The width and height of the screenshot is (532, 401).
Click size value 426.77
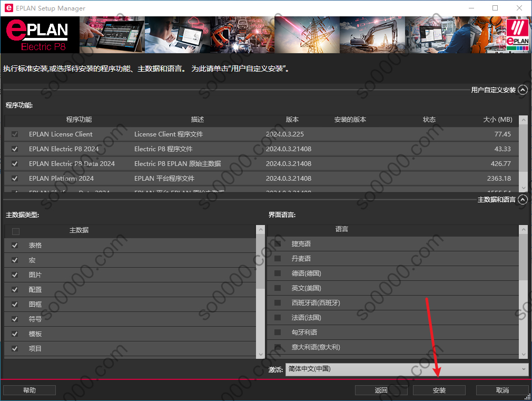(500, 164)
